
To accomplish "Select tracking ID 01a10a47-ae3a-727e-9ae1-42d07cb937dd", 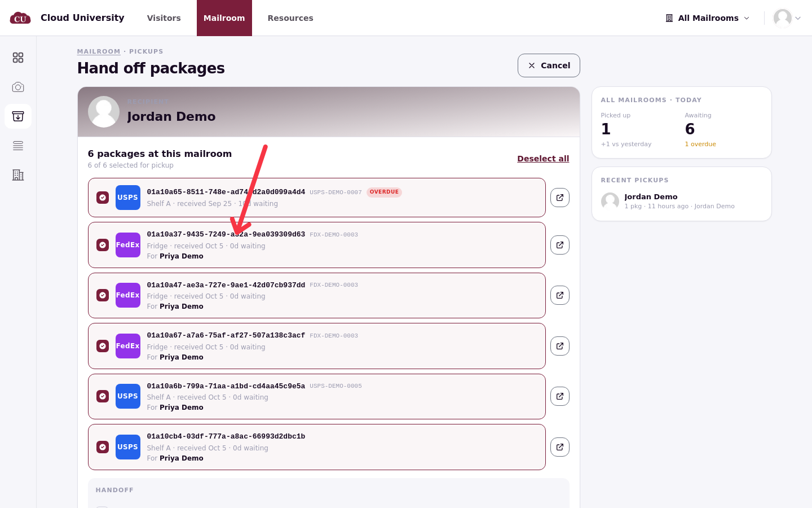I will point(226,285).
